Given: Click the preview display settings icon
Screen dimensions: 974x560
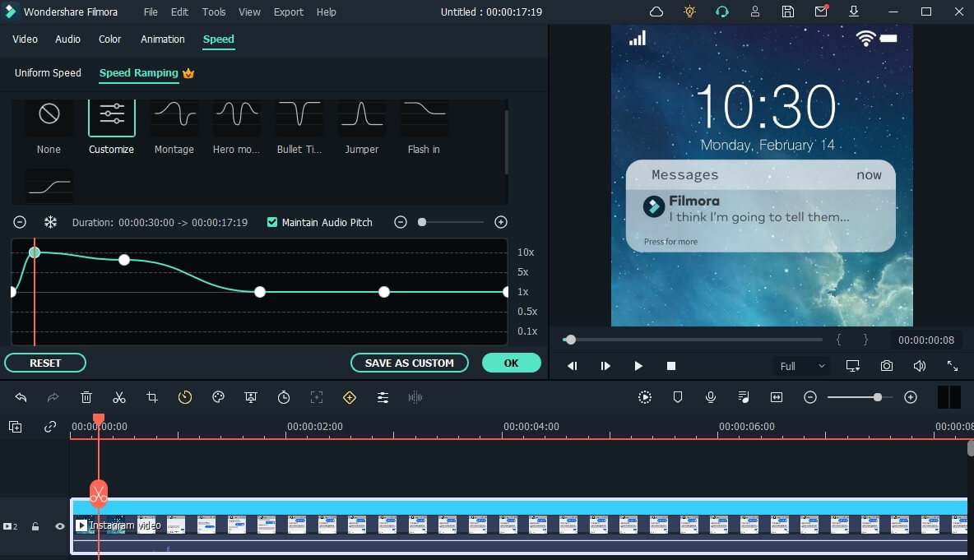Looking at the screenshot, I should (x=853, y=366).
